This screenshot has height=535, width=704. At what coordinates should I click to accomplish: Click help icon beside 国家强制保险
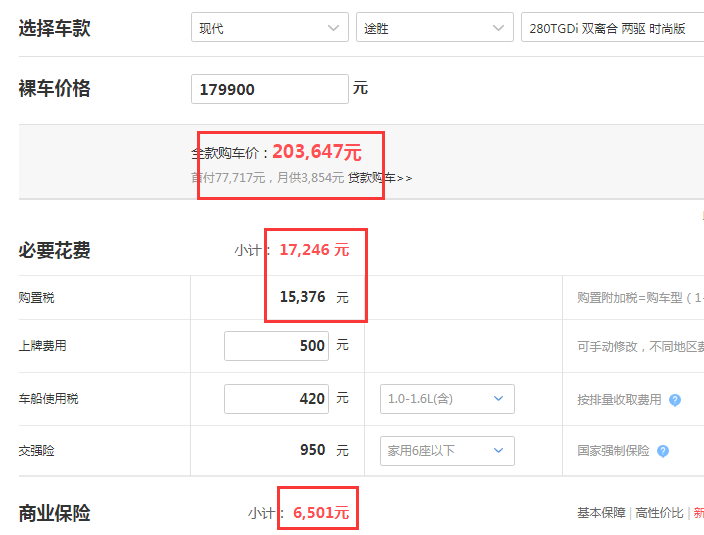pos(663,451)
